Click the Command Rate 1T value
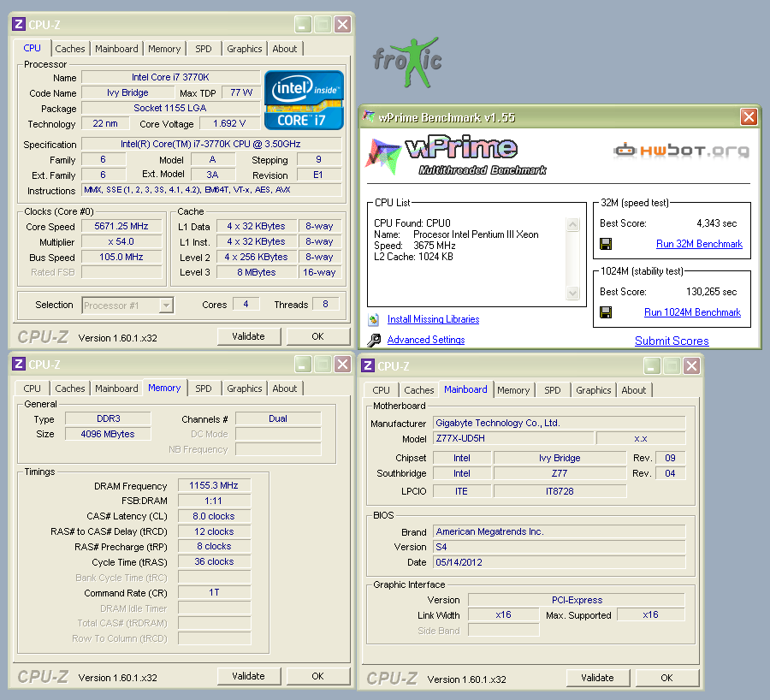The width and height of the screenshot is (770, 700). coord(214,593)
